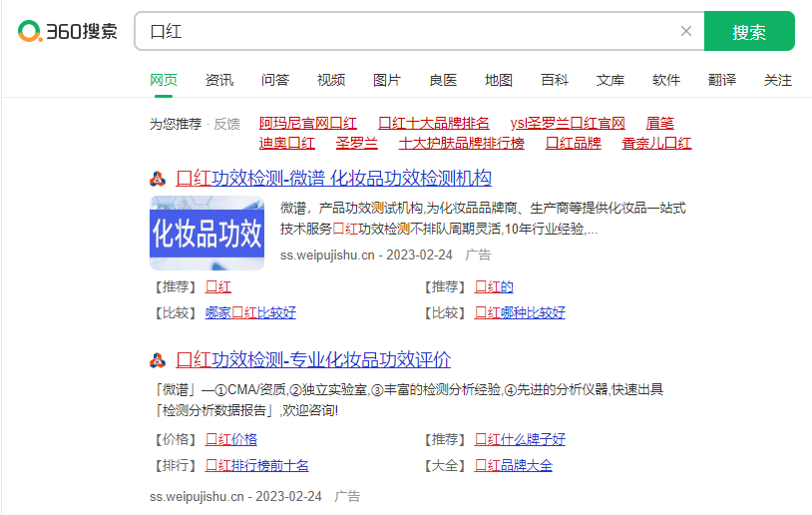The height and width of the screenshot is (515, 812).
Task: Open the 问答 tab
Action: 275,80
